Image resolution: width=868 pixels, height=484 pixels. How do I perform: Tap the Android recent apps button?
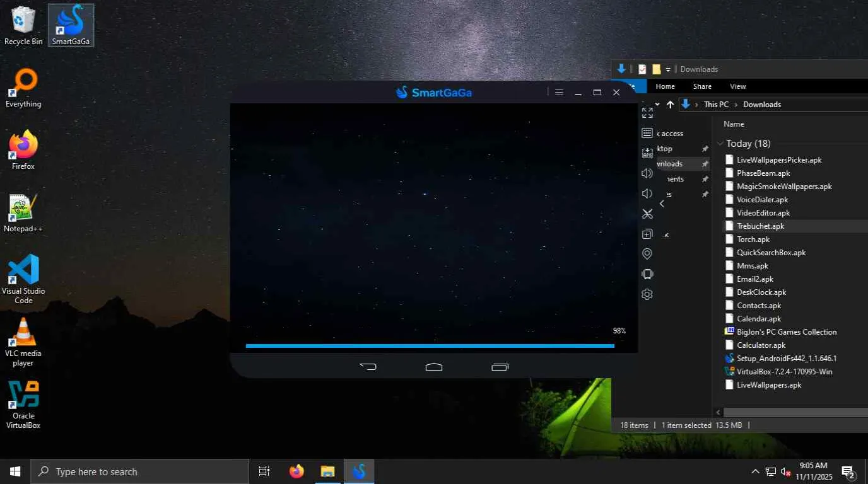point(500,366)
